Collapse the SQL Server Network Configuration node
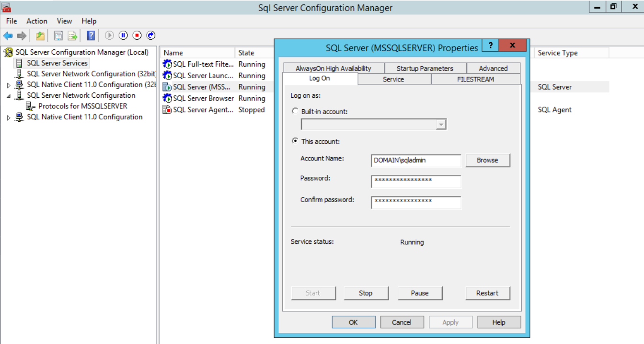Image resolution: width=644 pixels, height=344 pixels. [8, 96]
